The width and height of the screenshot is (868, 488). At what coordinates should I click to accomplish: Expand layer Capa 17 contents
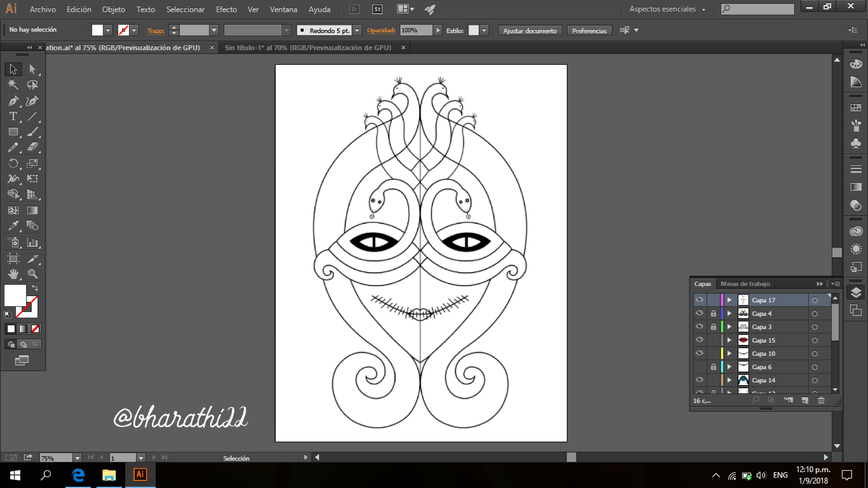(x=729, y=300)
